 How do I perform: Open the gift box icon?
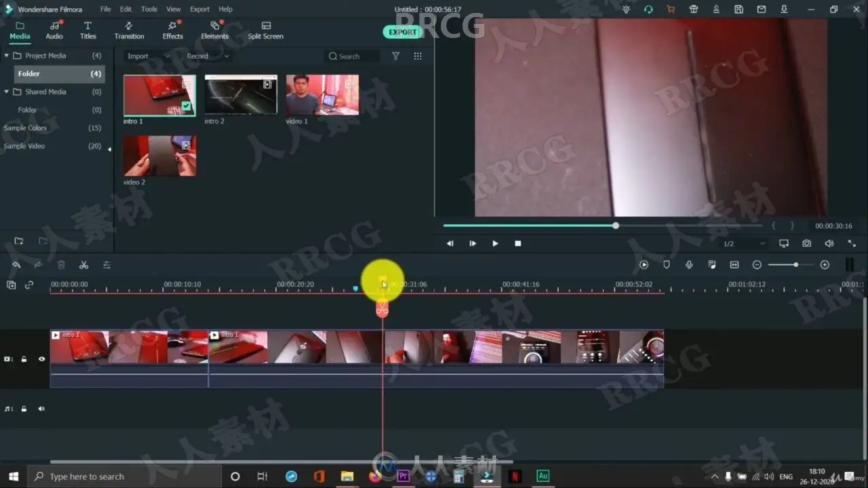[693, 9]
